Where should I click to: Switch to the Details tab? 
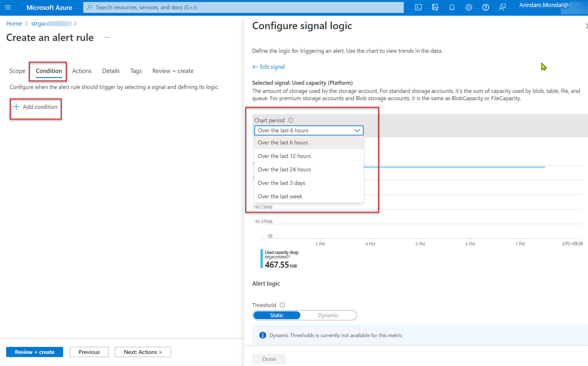(x=111, y=71)
